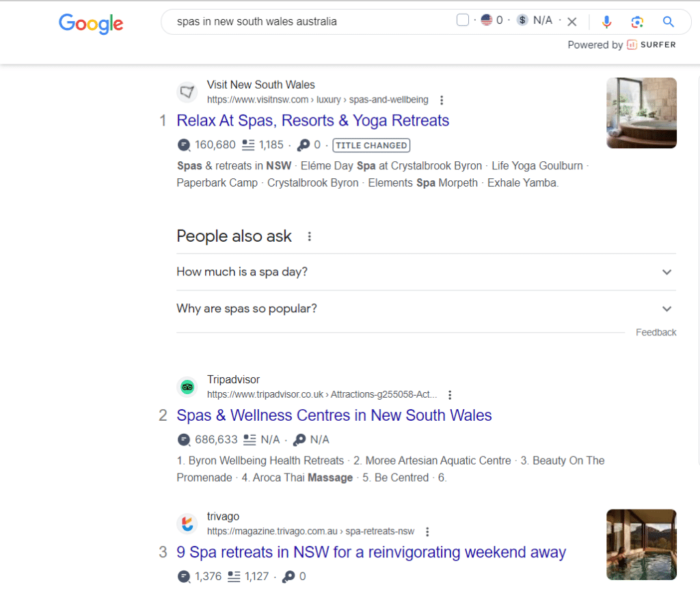Click the visitnsw.com URL breadcrumb
The width and height of the screenshot is (700, 593).
point(317,100)
